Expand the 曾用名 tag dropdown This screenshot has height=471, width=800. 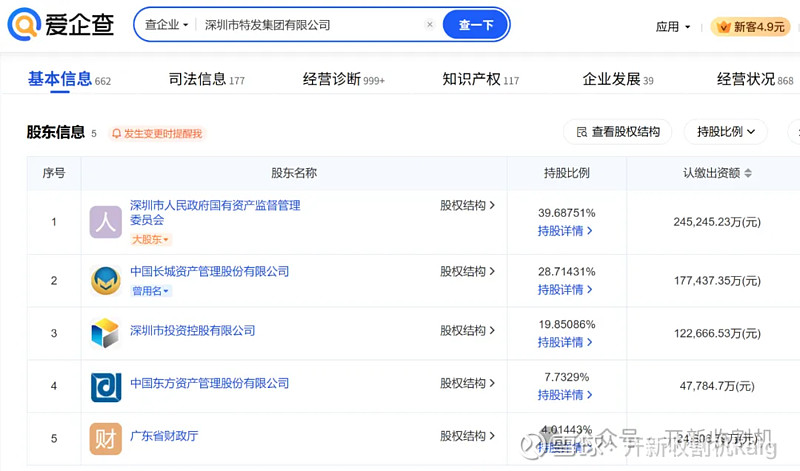(150, 291)
